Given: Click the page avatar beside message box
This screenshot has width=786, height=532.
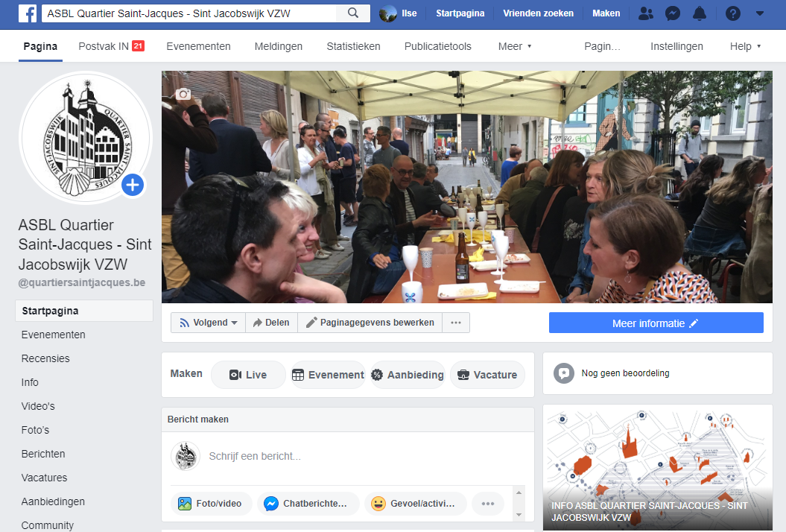Looking at the screenshot, I should [x=186, y=456].
